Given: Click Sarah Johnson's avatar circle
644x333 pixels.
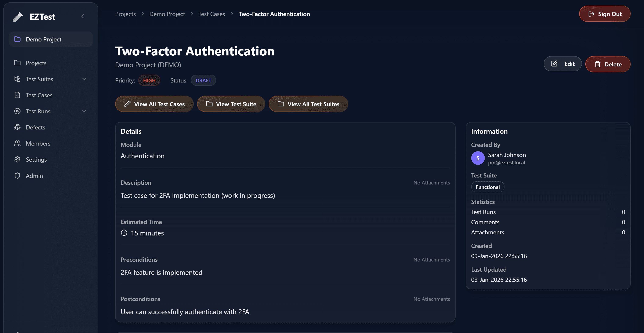Looking at the screenshot, I should tap(478, 158).
